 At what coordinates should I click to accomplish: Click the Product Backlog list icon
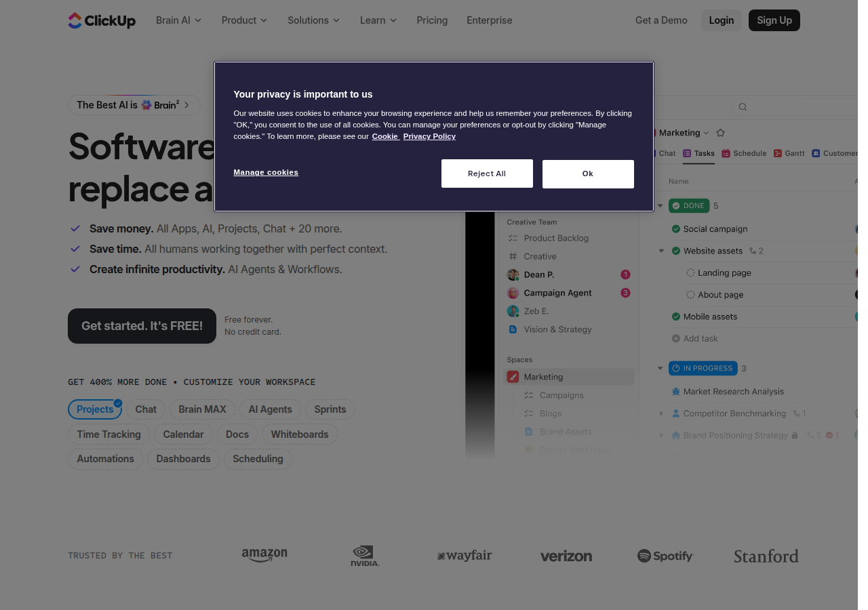tap(513, 238)
